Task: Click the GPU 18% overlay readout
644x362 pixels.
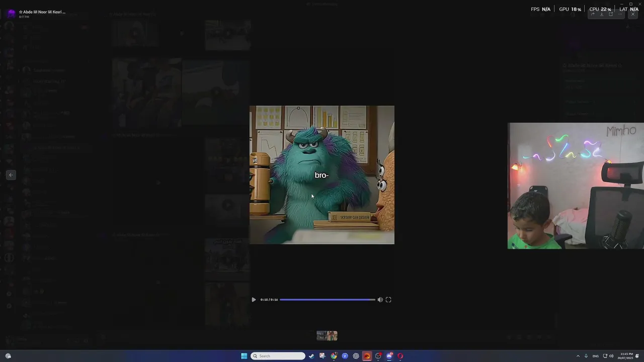Action: click(570, 9)
